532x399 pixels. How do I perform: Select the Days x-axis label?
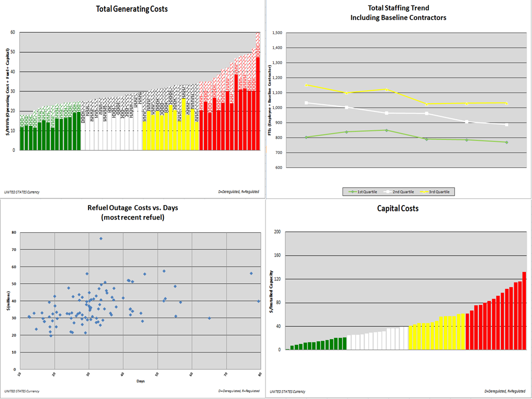tap(140, 381)
